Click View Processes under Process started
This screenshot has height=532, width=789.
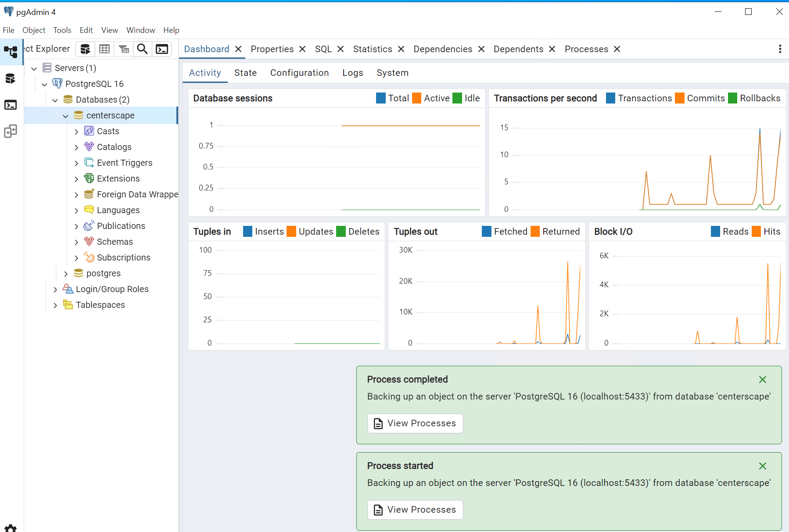coord(415,510)
